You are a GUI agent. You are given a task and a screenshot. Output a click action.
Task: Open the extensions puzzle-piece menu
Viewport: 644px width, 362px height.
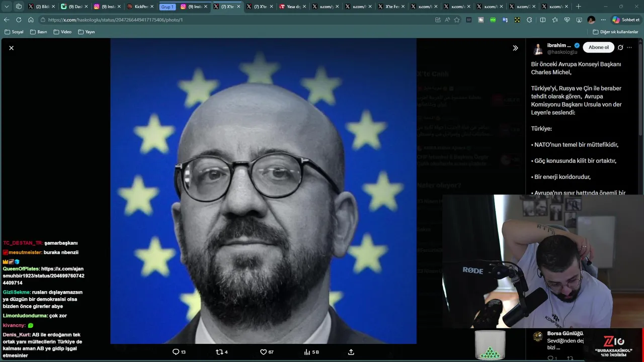529,20
